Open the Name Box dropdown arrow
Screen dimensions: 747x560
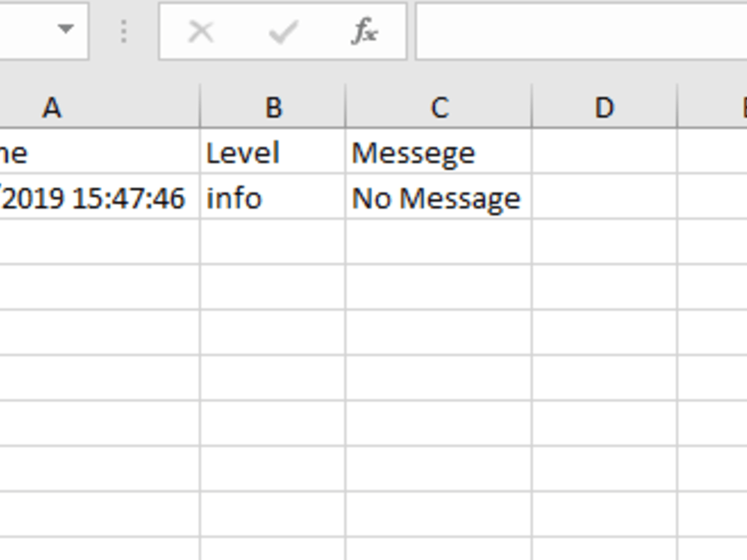66,29
